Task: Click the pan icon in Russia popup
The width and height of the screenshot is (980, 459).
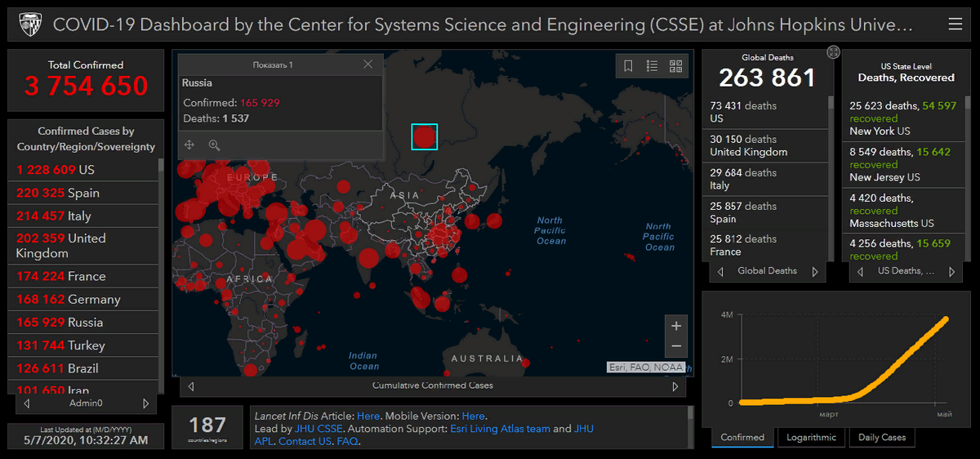Action: [x=189, y=145]
